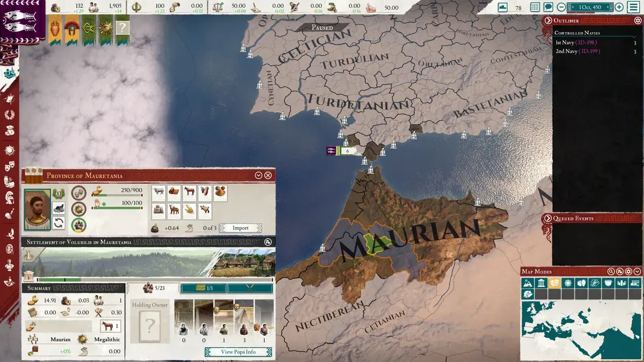Image resolution: width=644 pixels, height=362 pixels.
Task: Open Outliner settings gear
Action: pos(638,20)
